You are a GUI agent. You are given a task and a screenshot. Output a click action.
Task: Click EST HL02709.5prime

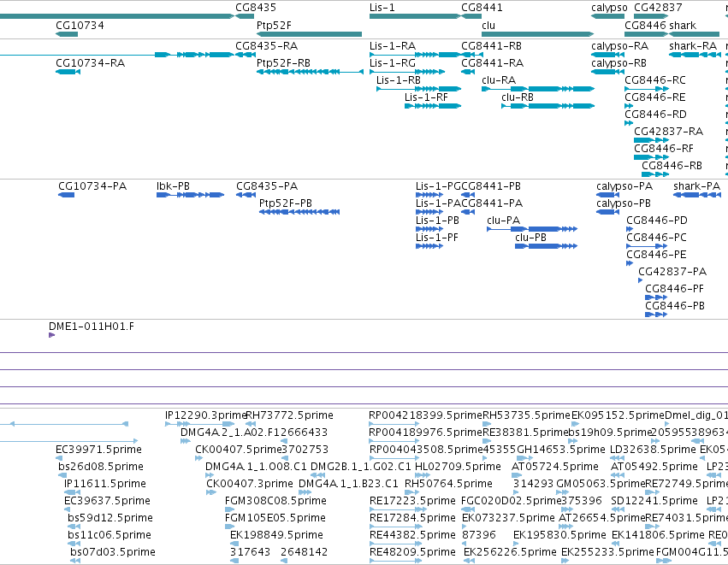(x=458, y=467)
